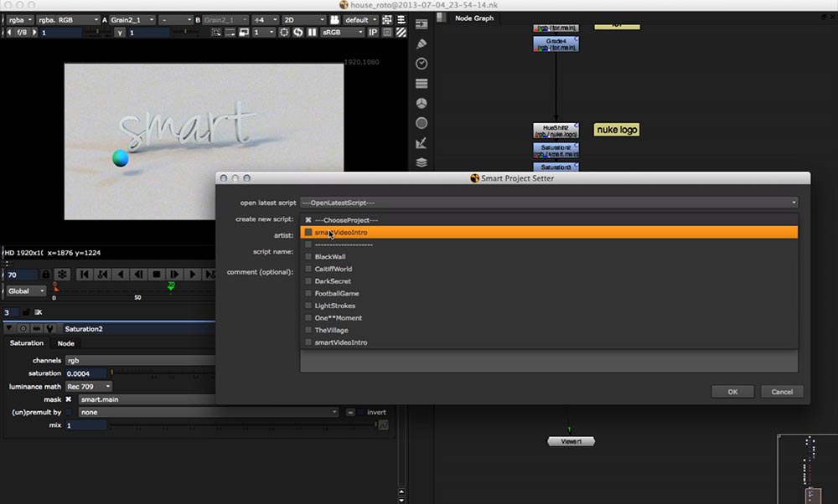Click the properties bin clear-panels icon

(39, 312)
